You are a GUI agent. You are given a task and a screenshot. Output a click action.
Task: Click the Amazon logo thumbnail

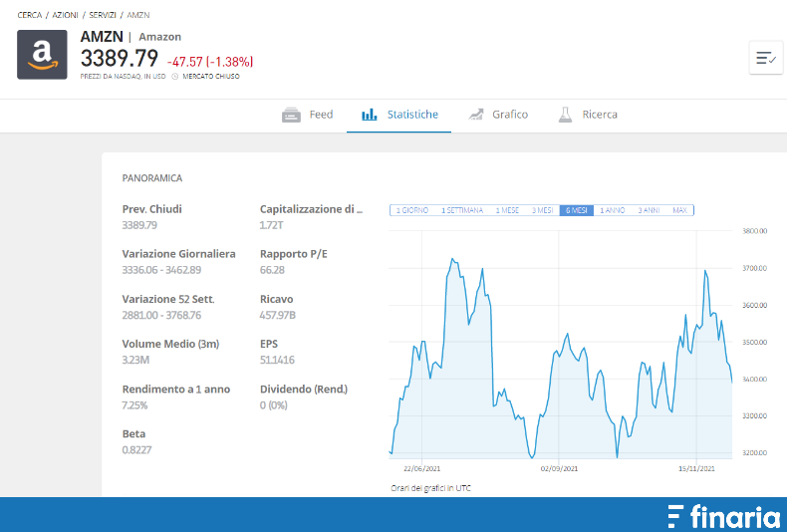(x=42, y=55)
